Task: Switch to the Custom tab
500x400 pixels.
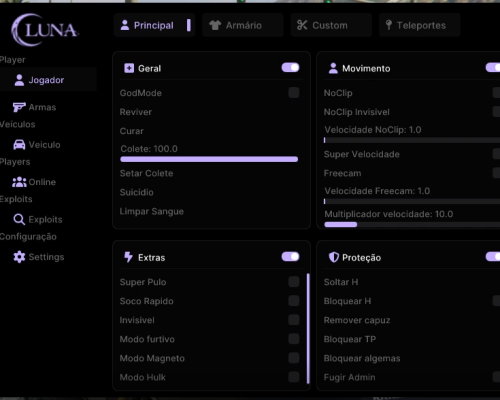Action: point(331,25)
